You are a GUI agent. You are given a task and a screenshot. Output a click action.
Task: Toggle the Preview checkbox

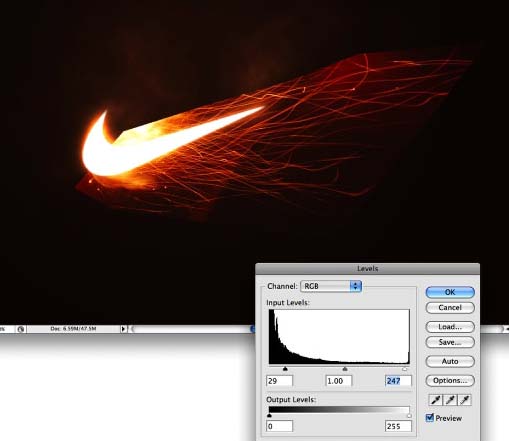(x=430, y=418)
